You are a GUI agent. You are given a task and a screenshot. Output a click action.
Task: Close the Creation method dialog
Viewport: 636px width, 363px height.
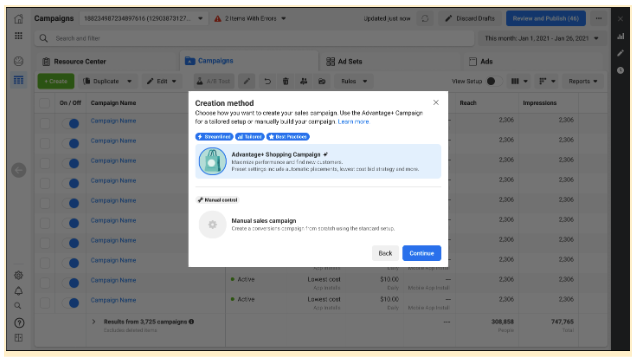436,103
